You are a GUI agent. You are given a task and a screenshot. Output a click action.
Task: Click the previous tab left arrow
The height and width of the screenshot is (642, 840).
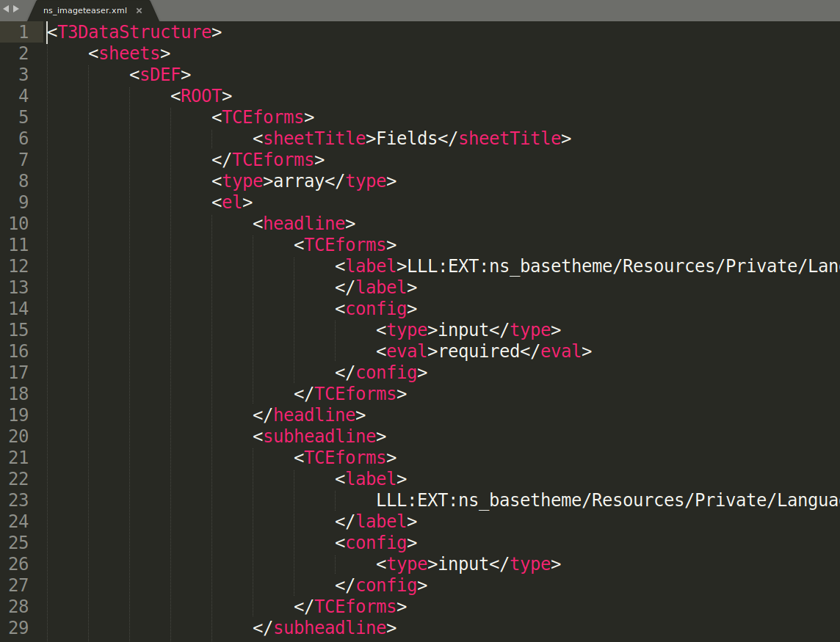tap(6, 9)
